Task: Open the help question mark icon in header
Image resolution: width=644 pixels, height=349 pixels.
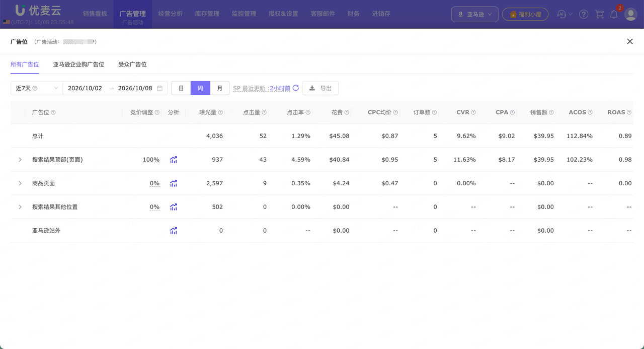Action: (x=584, y=15)
